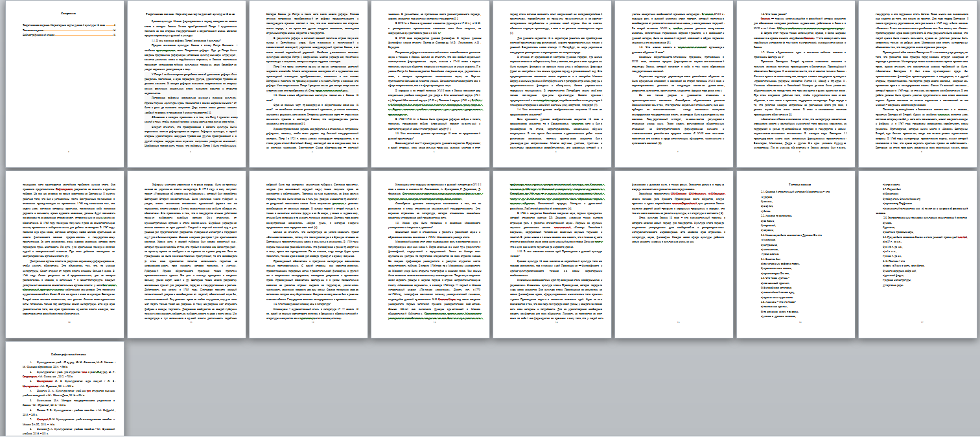980x437 pixels.
Task: Open the Содержание table of contents page
Action: click(64, 84)
